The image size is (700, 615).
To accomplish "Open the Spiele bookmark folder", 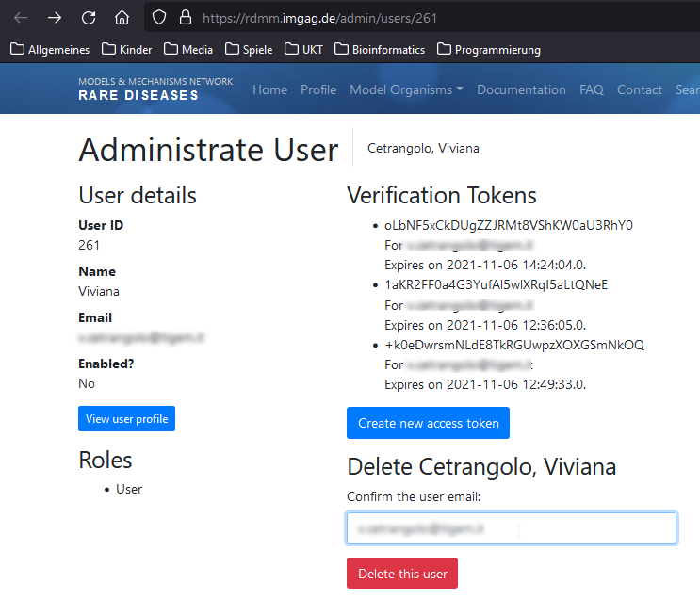I will click(x=249, y=49).
